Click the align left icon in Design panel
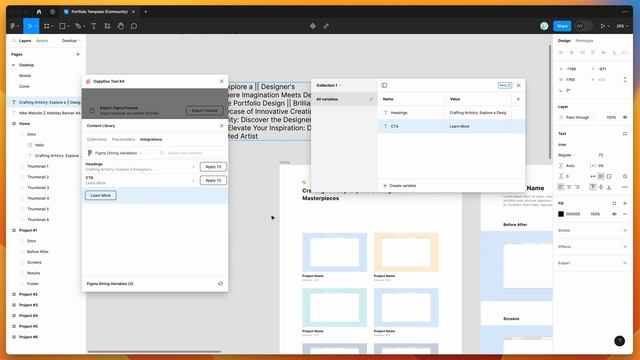 561,53
